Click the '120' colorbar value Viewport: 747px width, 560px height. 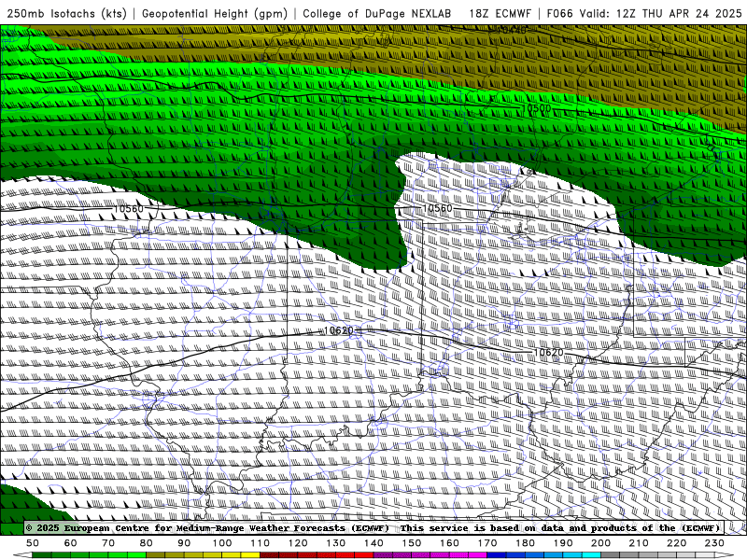point(298,543)
